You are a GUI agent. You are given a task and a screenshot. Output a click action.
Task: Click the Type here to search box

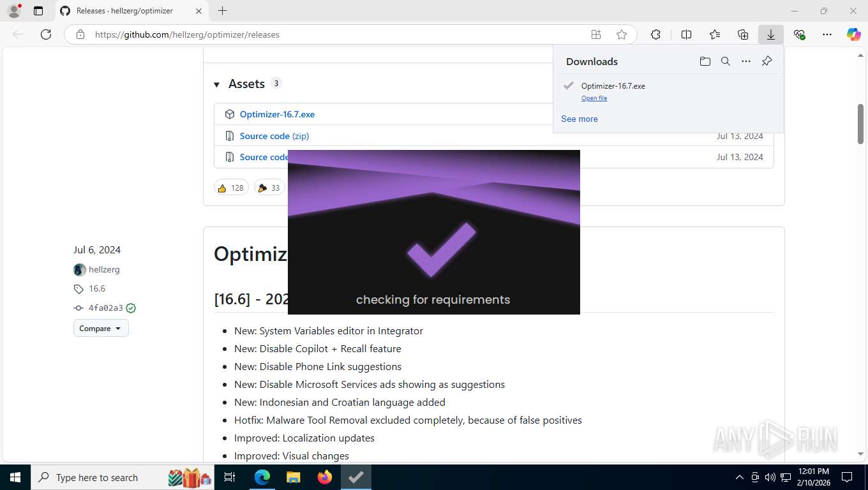123,477
